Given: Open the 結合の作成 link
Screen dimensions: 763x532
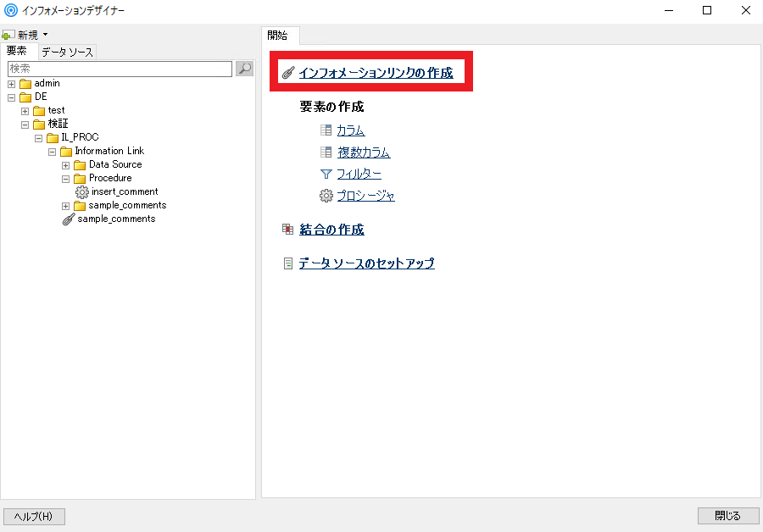Looking at the screenshot, I should point(331,230).
